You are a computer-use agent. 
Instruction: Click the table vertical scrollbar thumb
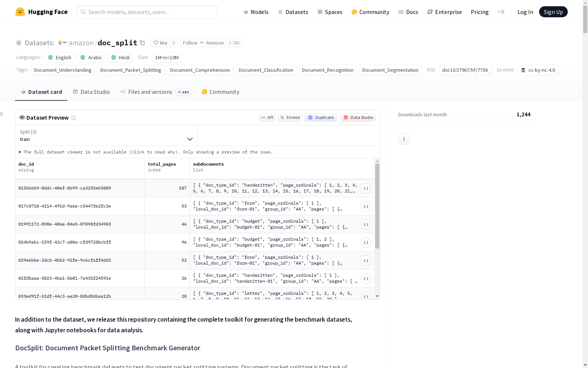point(377,206)
